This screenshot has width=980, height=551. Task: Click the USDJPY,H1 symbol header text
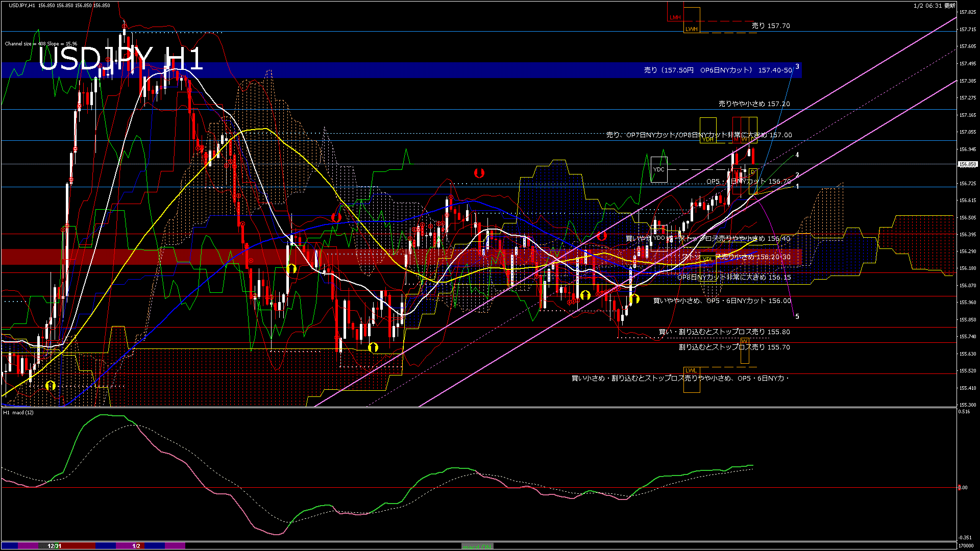pos(22,5)
